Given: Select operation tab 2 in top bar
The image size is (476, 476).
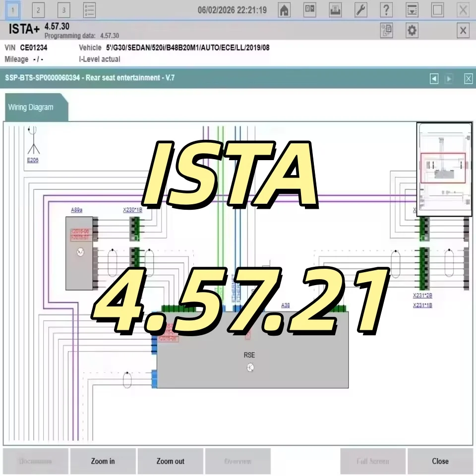Looking at the screenshot, I should pyautogui.click(x=38, y=10).
